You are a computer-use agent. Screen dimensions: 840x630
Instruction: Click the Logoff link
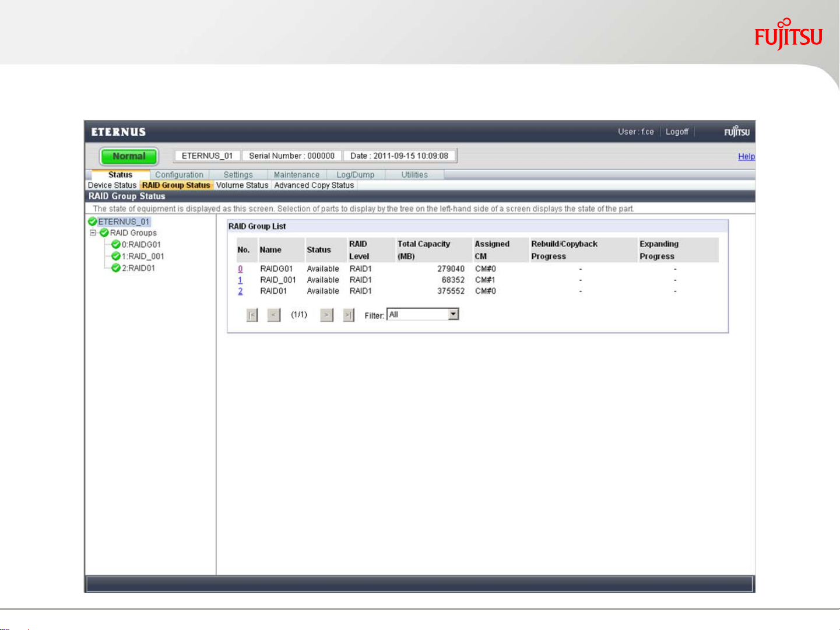pyautogui.click(x=677, y=132)
